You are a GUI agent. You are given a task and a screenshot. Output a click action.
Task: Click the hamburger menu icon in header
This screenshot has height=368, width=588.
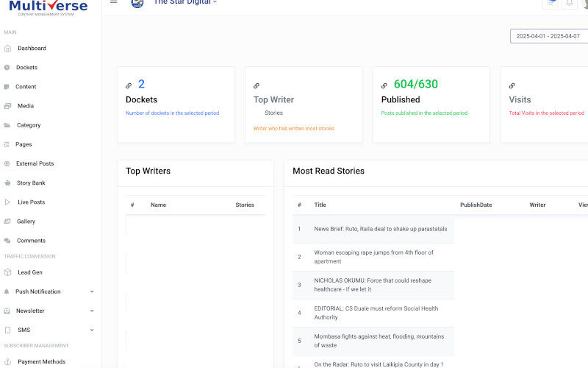coord(113,2)
